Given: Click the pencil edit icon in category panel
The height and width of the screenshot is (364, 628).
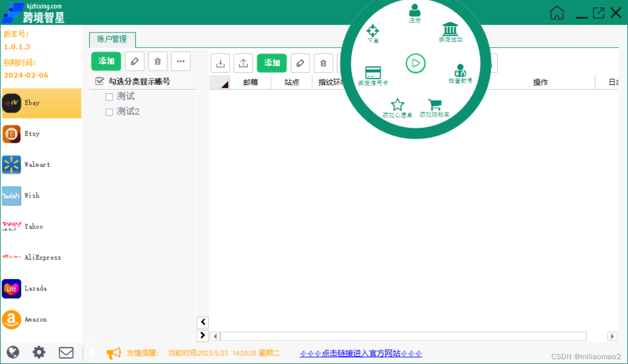Looking at the screenshot, I should click(135, 61).
